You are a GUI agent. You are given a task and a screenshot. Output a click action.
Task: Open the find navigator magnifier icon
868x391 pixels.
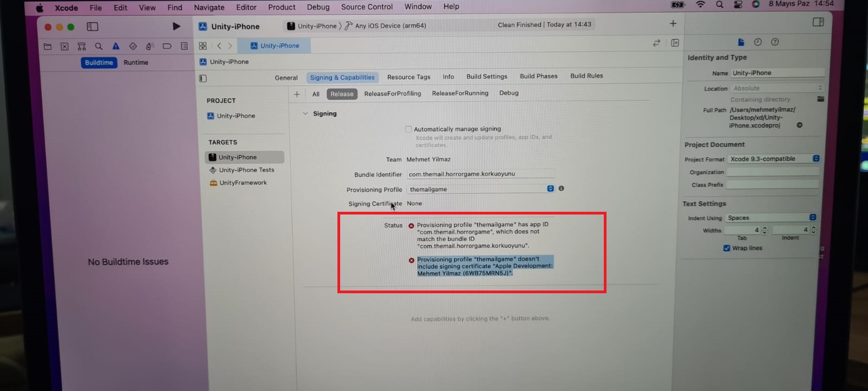[99, 46]
